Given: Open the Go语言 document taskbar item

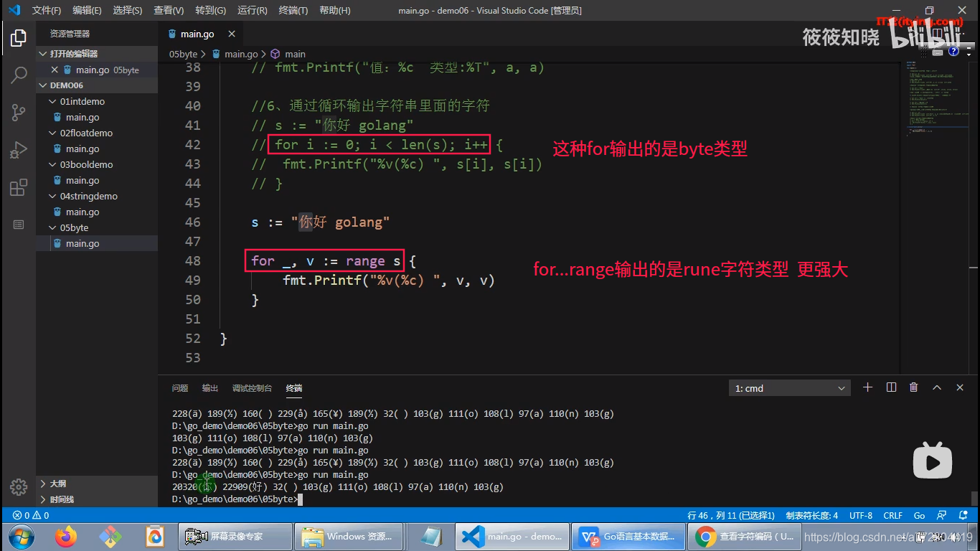Looking at the screenshot, I should point(628,536).
